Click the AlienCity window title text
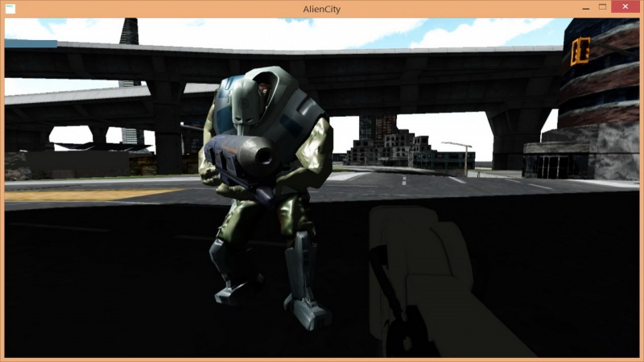This screenshot has width=644, height=362. click(321, 8)
